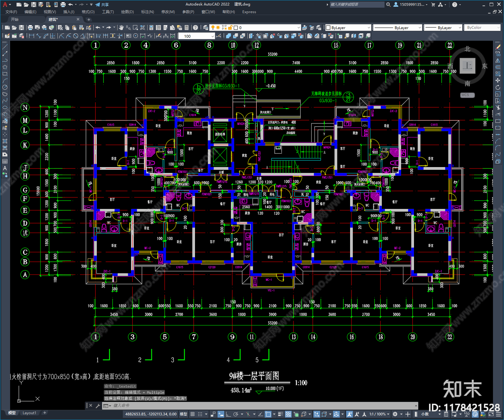This screenshot has width=504, height=420.
Task: Click the Zoom Window icon
Action: coord(135,28)
